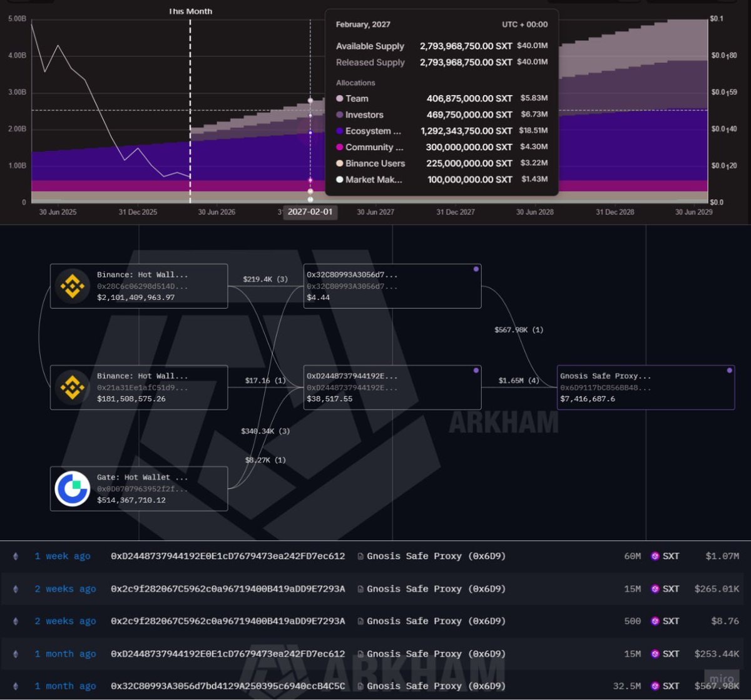The width and height of the screenshot is (751, 700).
Task: Click SXT token icon in the 32.5M row
Action: click(x=655, y=686)
